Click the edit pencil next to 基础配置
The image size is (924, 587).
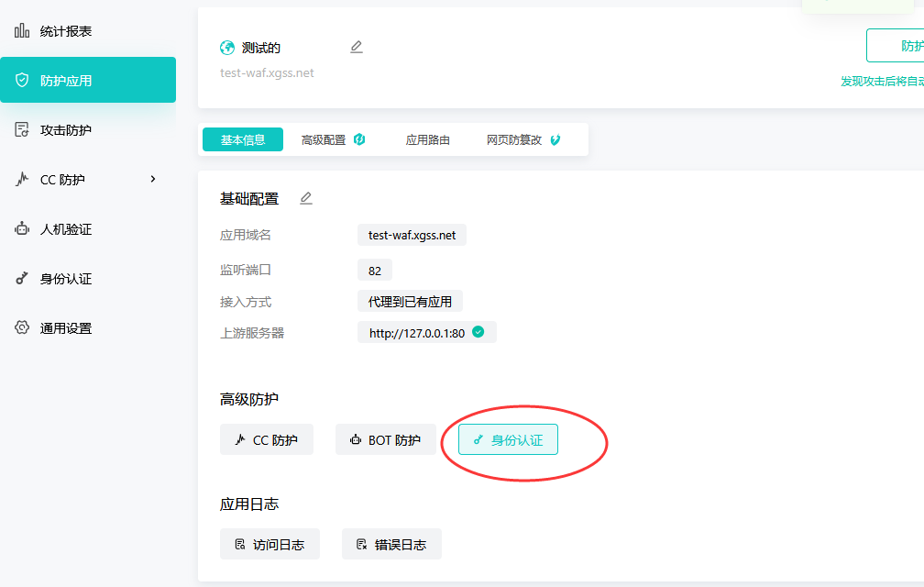coord(306,198)
